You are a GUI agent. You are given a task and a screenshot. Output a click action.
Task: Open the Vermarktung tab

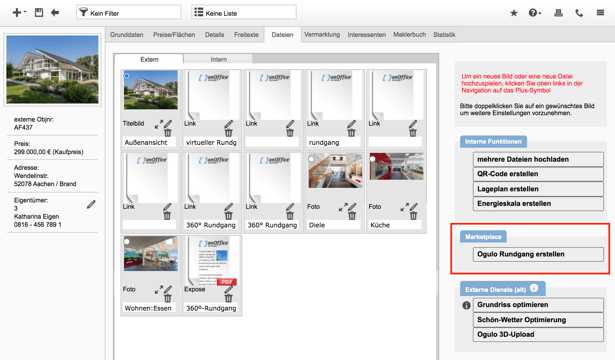click(322, 35)
